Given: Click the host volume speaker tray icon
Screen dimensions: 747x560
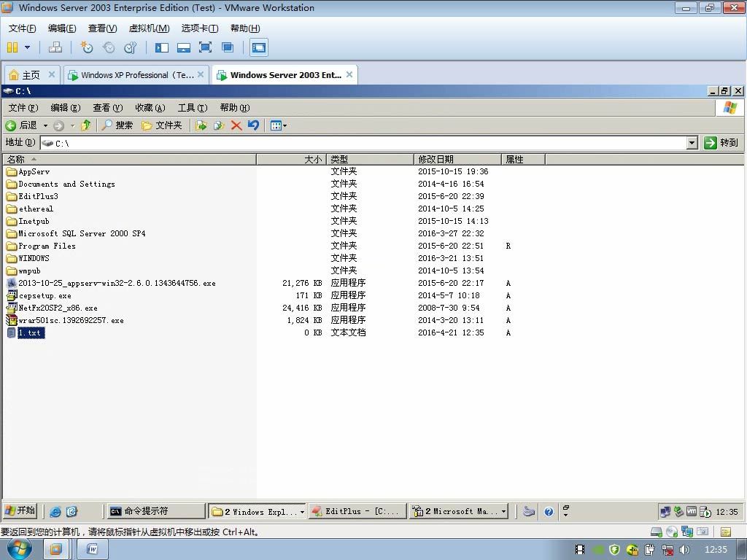Looking at the screenshot, I should pos(684,550).
